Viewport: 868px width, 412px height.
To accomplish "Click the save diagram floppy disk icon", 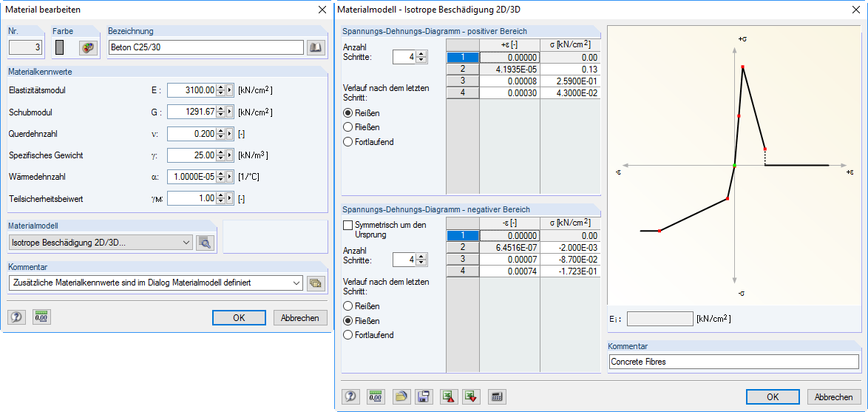I will coord(424,396).
